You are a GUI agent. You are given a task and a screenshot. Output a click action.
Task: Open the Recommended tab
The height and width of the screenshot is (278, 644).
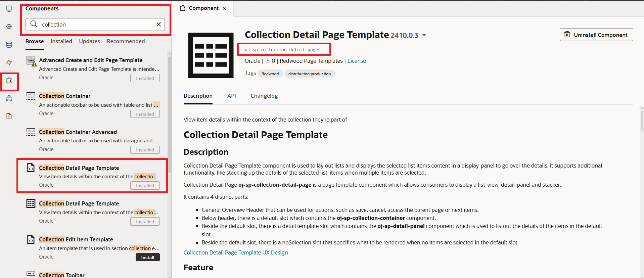[x=126, y=42]
